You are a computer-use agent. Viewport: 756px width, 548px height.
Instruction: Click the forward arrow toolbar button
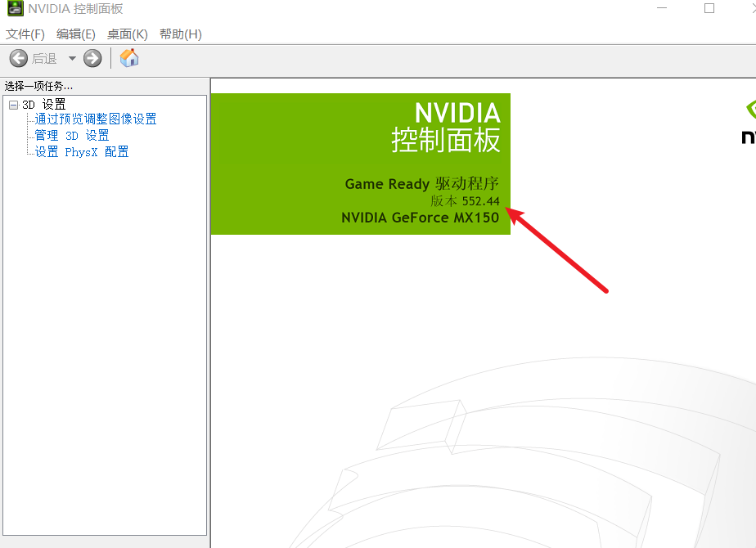tap(92, 58)
